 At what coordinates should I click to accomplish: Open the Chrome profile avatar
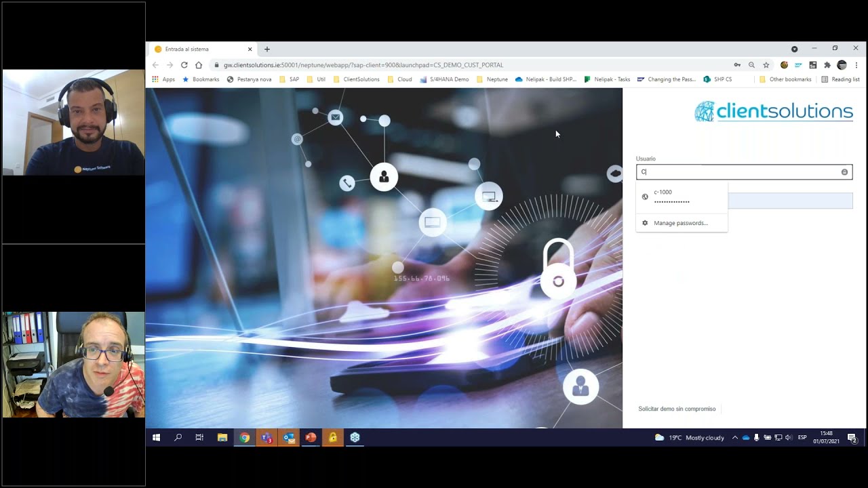(x=842, y=65)
